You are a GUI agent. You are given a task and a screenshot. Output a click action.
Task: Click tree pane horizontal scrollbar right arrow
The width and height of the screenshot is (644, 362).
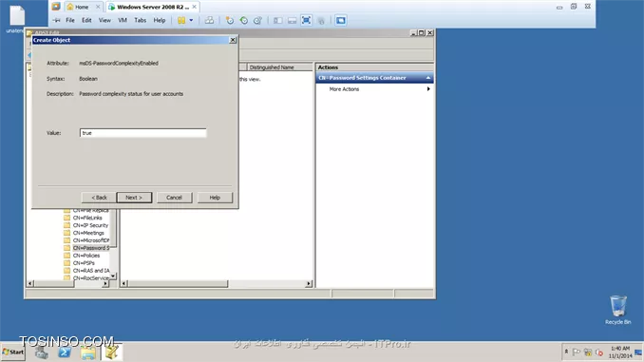[105, 283]
